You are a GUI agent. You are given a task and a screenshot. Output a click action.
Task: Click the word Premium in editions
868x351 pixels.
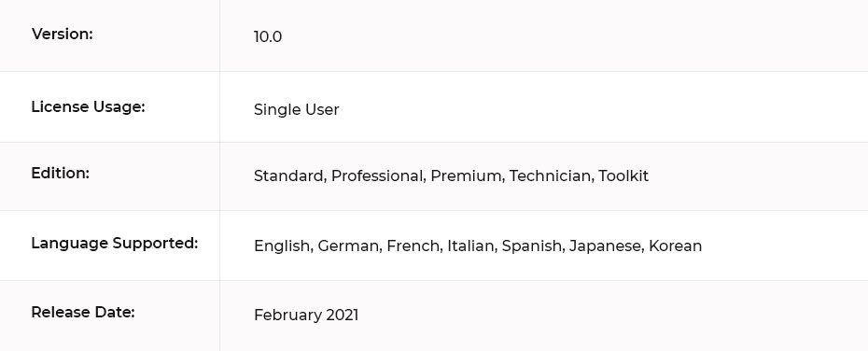[466, 176]
